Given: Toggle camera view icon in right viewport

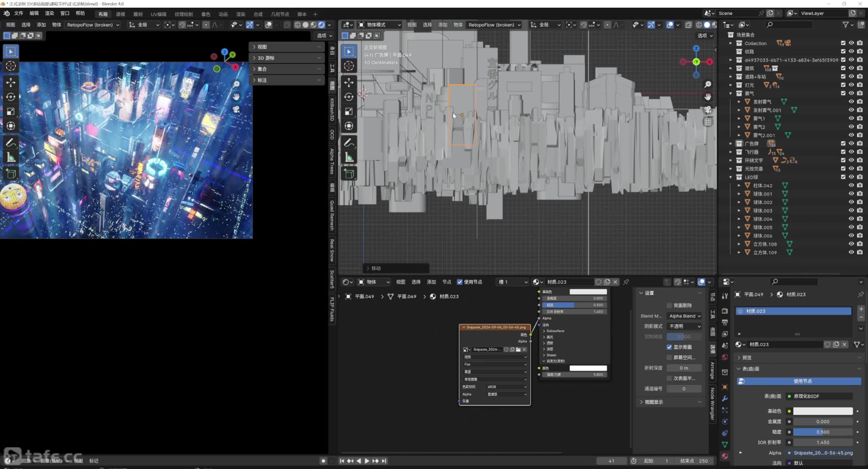Looking at the screenshot, I should 708,109.
